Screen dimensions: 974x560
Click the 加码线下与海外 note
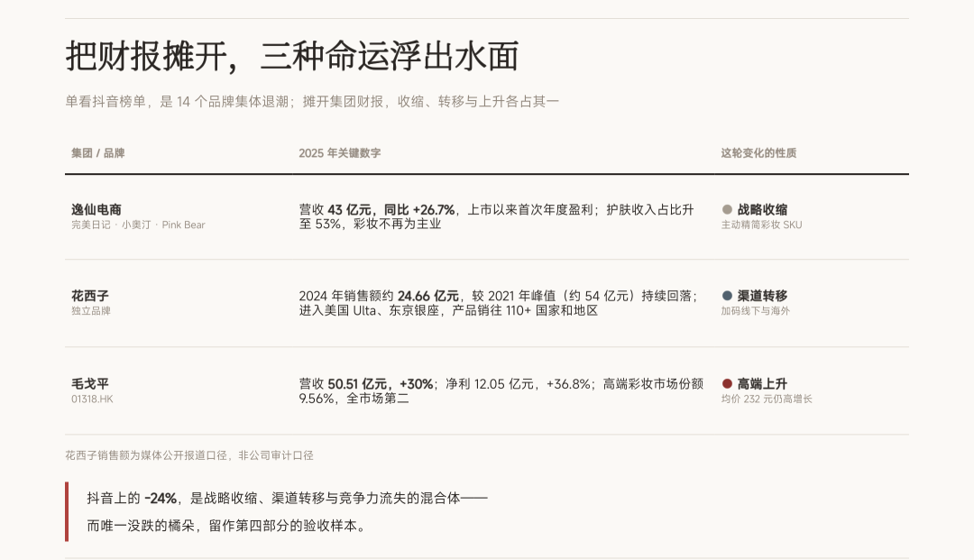pos(756,311)
